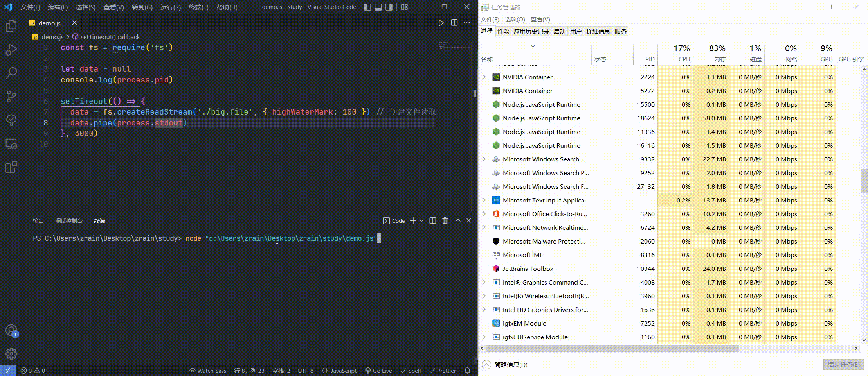Toggle the secondary side bar layout icon
Screen dimensions: 868x376
(x=389, y=7)
